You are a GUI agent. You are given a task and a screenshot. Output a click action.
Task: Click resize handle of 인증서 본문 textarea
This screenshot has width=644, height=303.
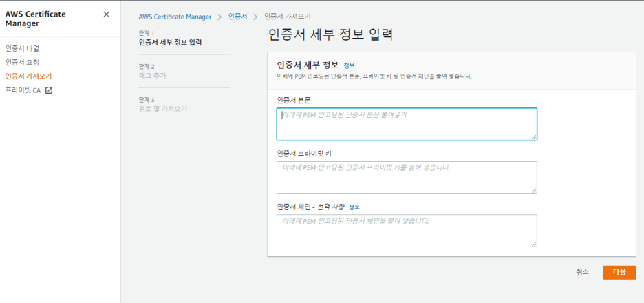coord(533,137)
